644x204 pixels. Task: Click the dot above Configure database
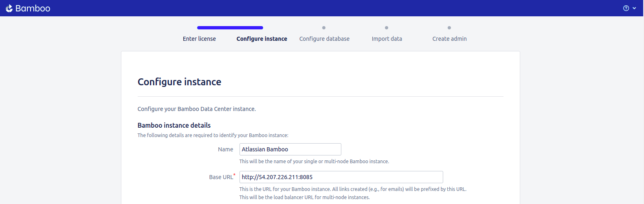click(324, 28)
